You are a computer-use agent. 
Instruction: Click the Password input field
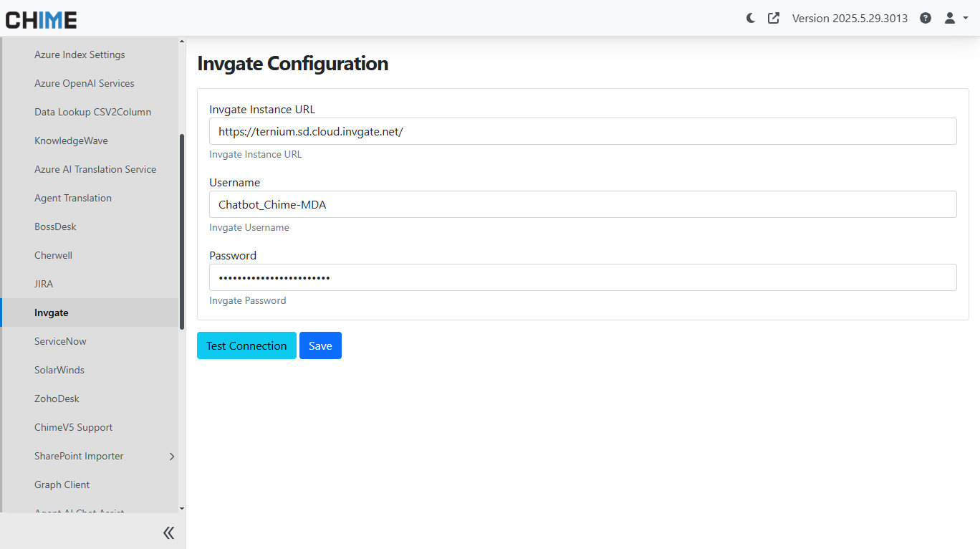click(x=583, y=277)
